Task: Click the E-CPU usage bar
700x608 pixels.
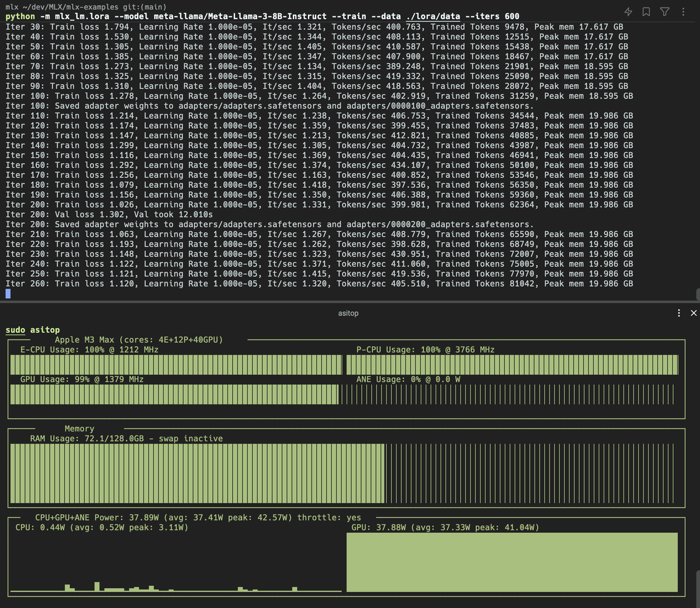Action: coord(176,365)
